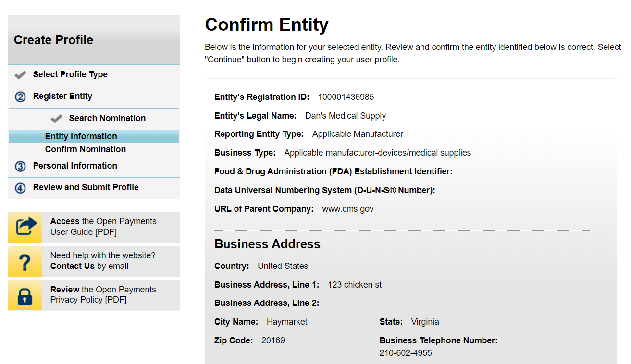Open Confirm Nomination sub-step

click(x=86, y=149)
